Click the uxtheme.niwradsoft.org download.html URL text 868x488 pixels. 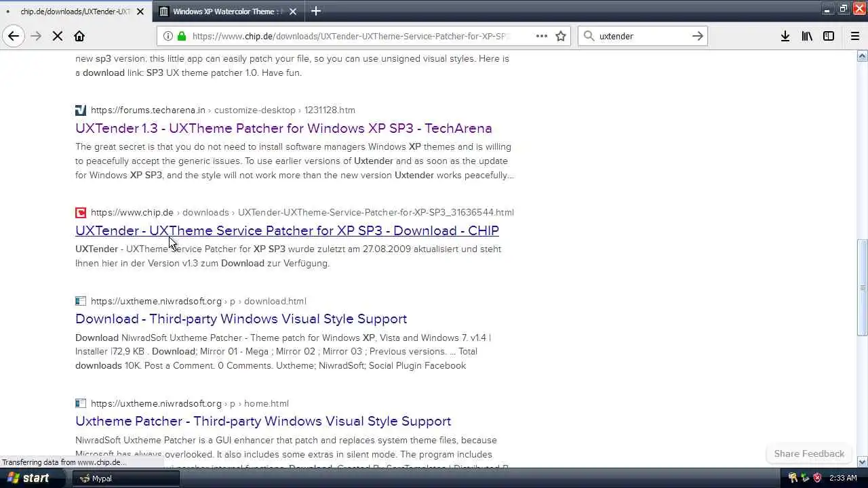(x=199, y=301)
